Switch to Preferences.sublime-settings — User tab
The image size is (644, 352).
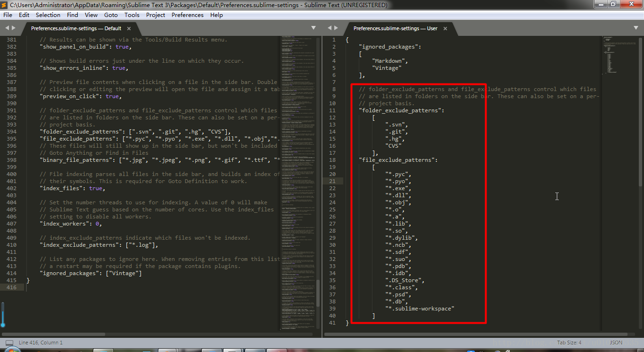point(396,28)
